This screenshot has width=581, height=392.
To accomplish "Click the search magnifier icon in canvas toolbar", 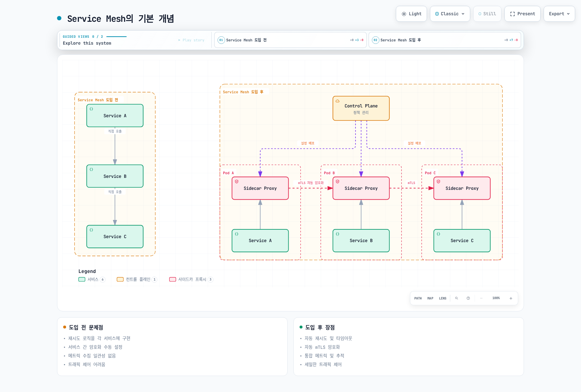I will click(456, 298).
